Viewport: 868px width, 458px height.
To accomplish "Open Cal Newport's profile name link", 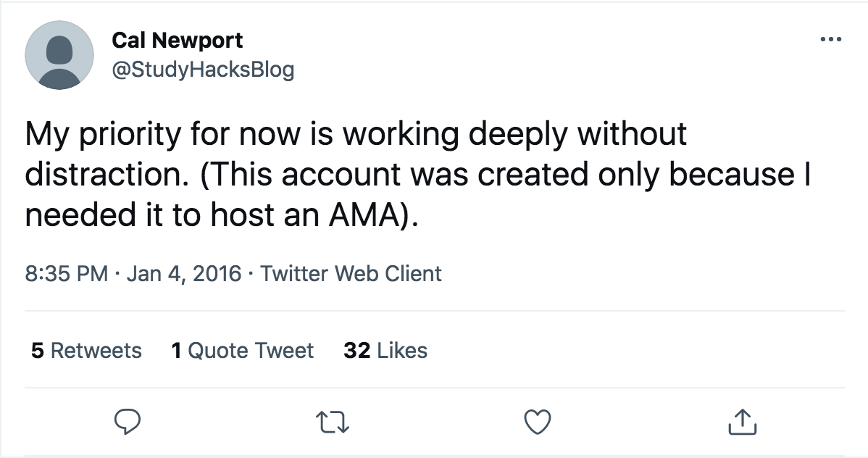I will point(178,40).
